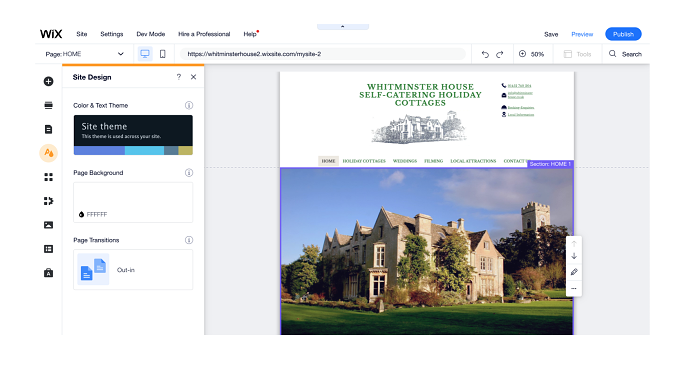This screenshot has height=366, width=680.
Task: Open the Site Design icon in sidebar
Action: point(49,153)
